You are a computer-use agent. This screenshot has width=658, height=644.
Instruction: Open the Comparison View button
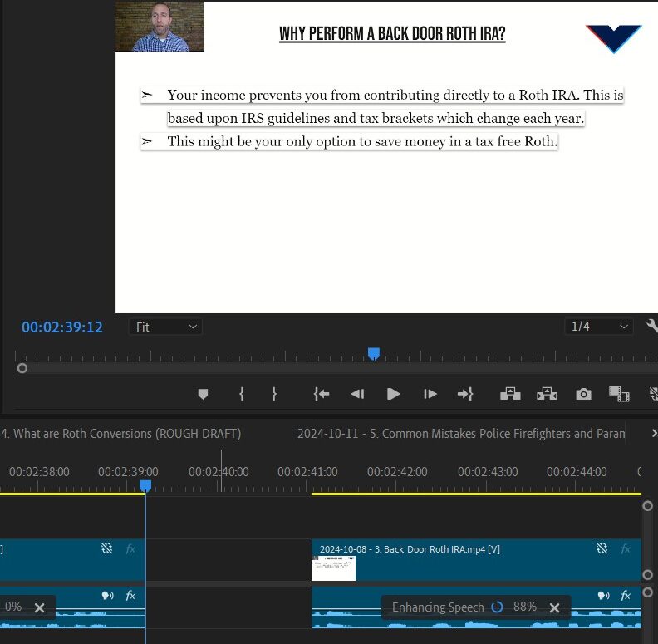[x=619, y=394]
